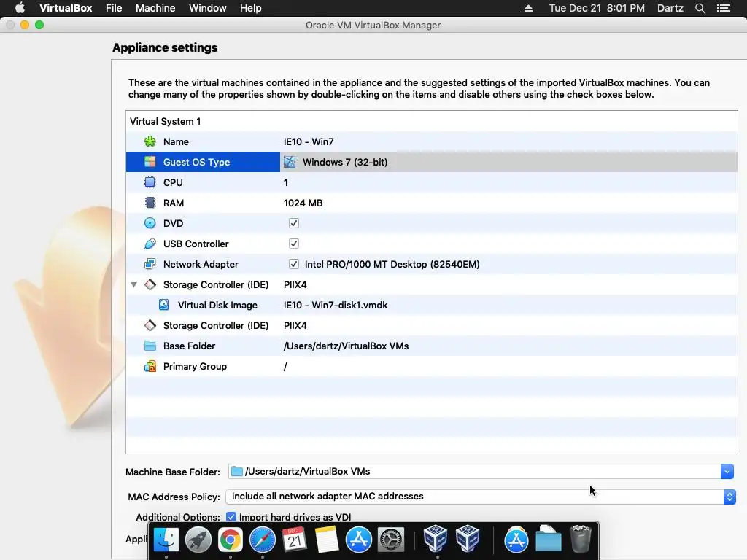This screenshot has height=560, width=747.
Task: Click the eject icon in menu bar
Action: click(528, 8)
